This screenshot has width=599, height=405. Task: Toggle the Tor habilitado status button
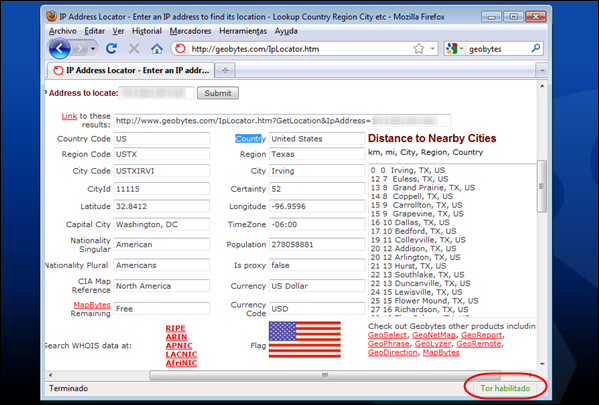505,388
